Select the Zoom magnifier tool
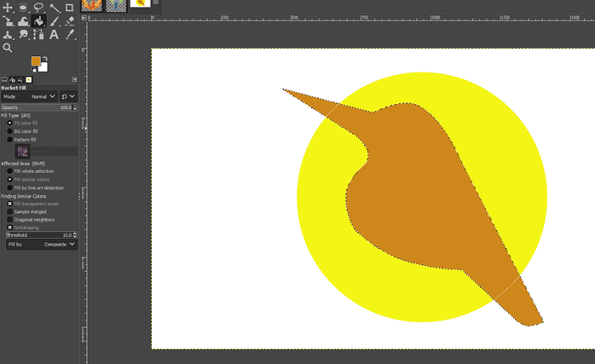 tap(8, 49)
